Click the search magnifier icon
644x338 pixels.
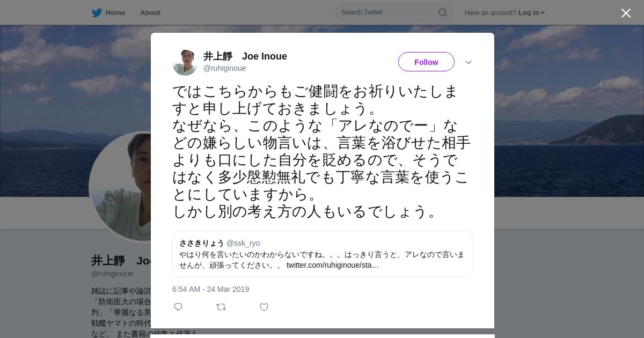tap(443, 12)
